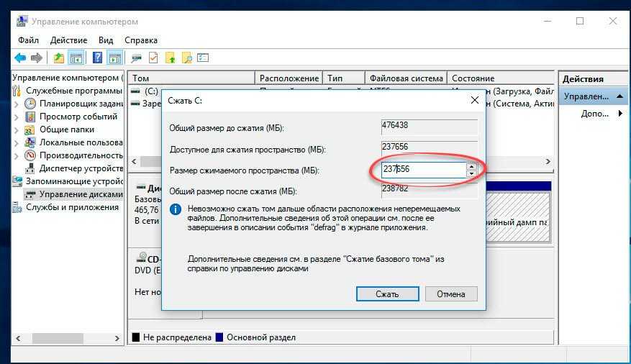This screenshot has height=364, width=631.
Task: Decrease shrink size with down spinner
Action: click(472, 174)
